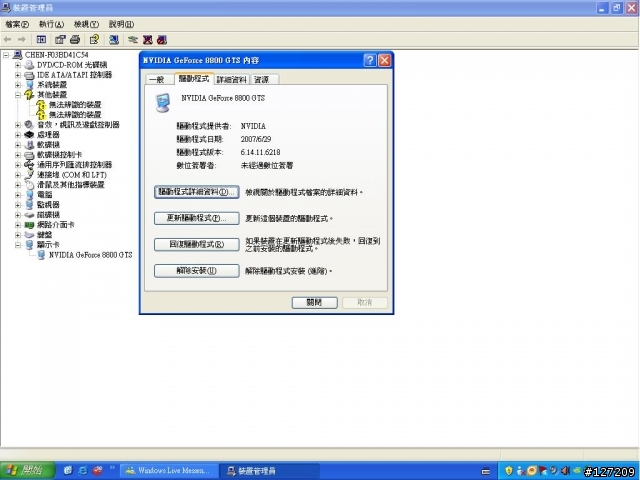Expand the IDE ATA/ATAPI 控制器 node
Image resolution: width=640 pixels, height=480 pixels.
[x=18, y=75]
